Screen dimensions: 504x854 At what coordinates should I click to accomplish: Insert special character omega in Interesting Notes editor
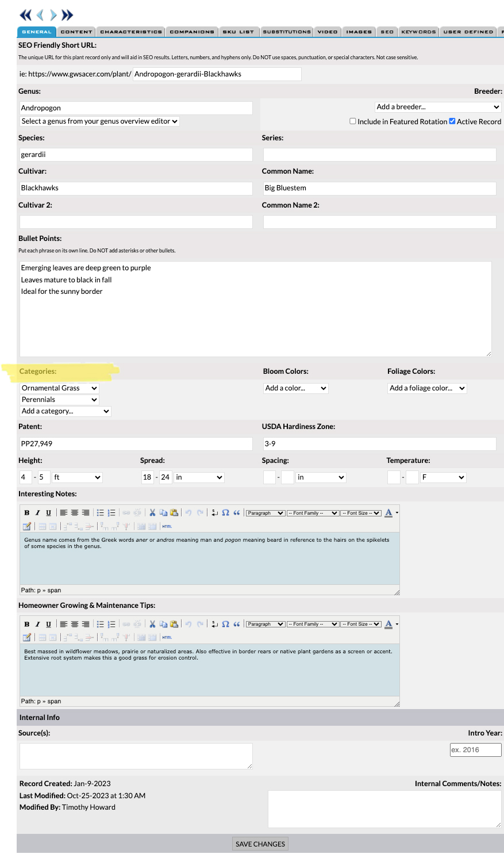(225, 513)
